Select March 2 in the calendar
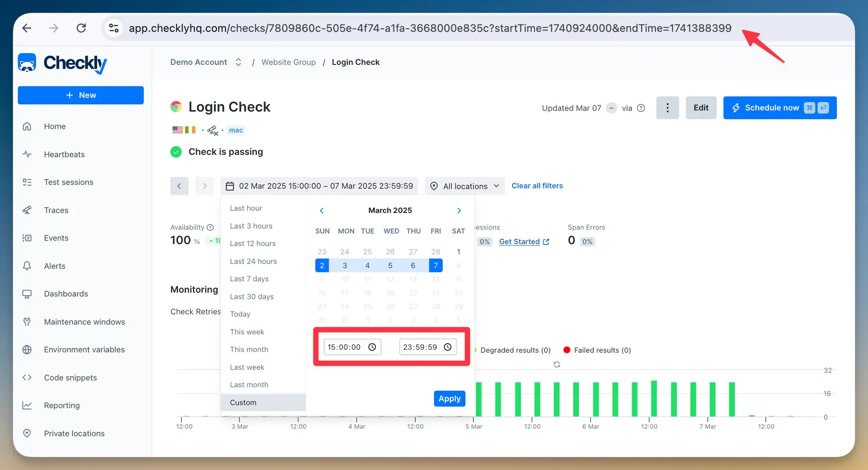The height and width of the screenshot is (470, 868). 322,266
